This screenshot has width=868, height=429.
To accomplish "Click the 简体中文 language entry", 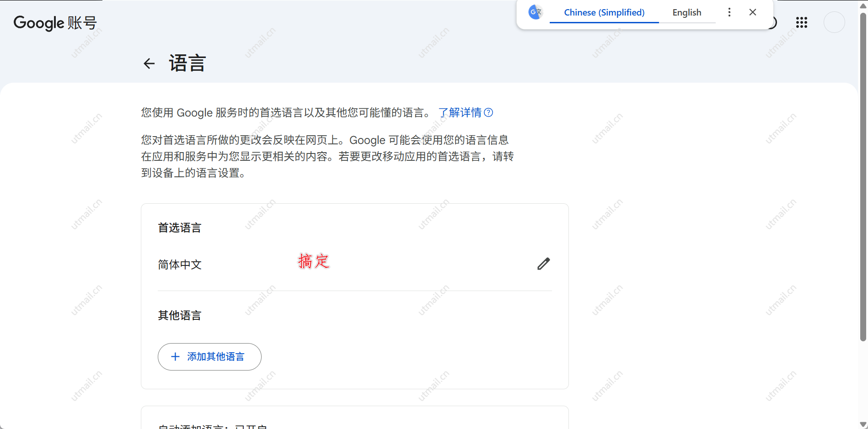I will 180,265.
